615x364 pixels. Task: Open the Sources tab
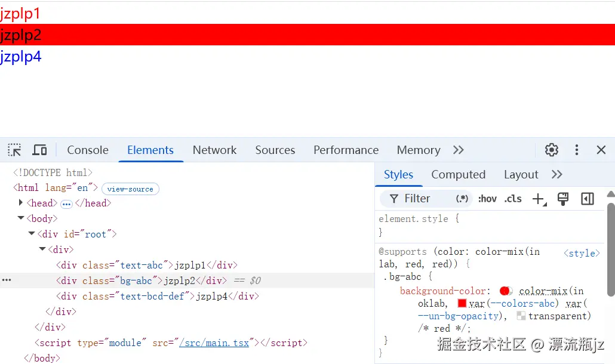[x=275, y=150]
